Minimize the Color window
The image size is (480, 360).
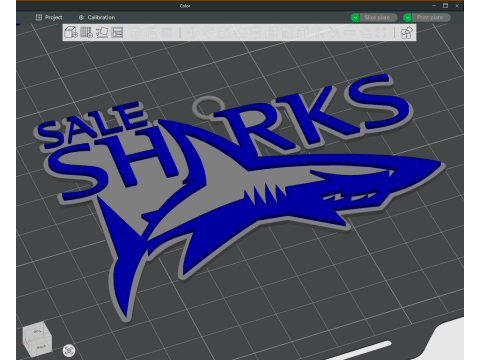pyautogui.click(x=434, y=6)
